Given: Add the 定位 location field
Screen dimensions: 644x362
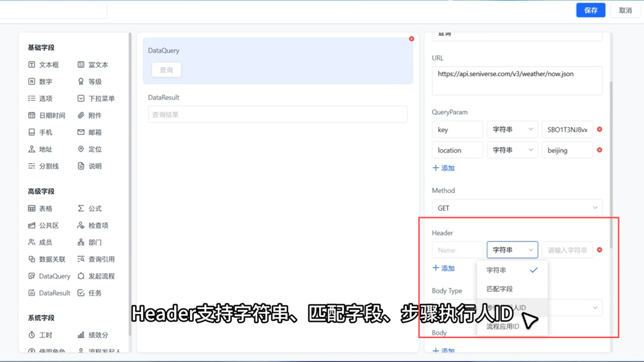Looking at the screenshot, I should point(89,150).
